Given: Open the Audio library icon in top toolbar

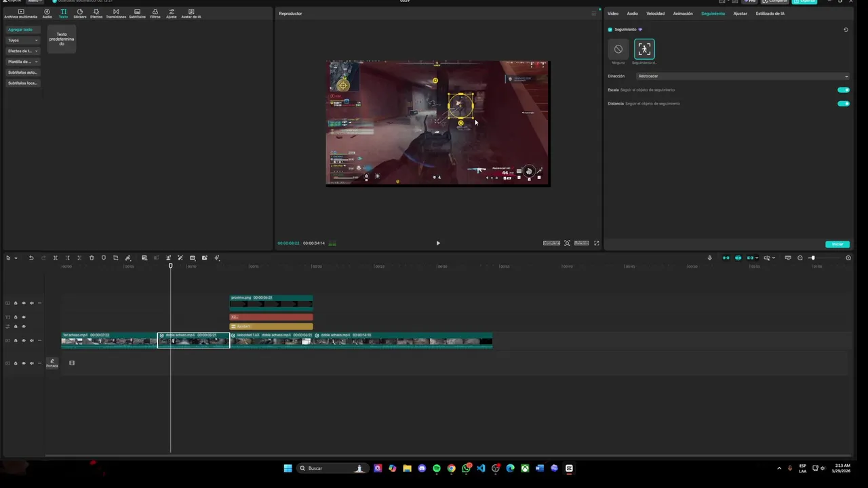Looking at the screenshot, I should click(x=47, y=14).
